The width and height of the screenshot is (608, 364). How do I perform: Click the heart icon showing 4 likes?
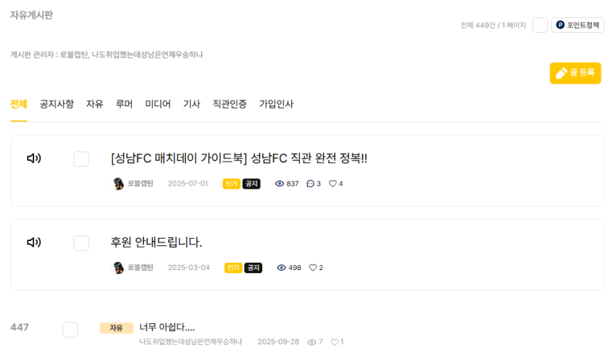[x=332, y=183]
